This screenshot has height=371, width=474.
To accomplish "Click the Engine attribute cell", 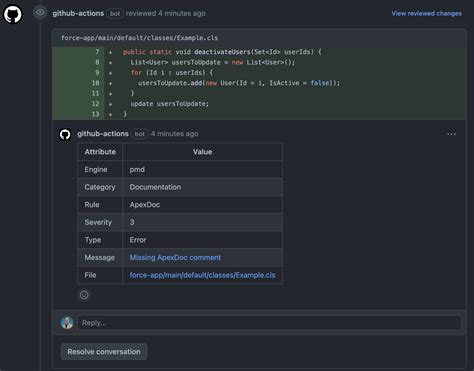I will (x=100, y=169).
